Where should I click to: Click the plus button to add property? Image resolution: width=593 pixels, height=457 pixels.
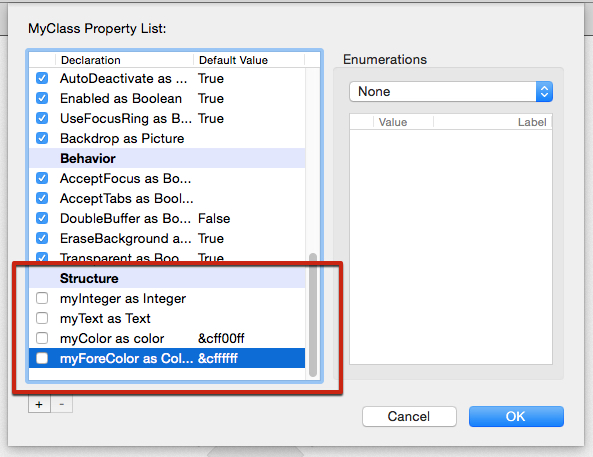click(x=39, y=404)
